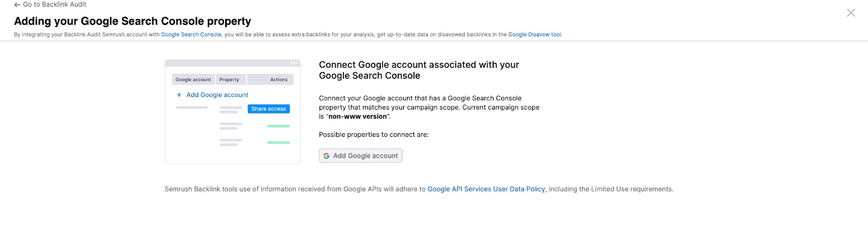
Task: Open the Google Search Console link
Action: (191, 35)
